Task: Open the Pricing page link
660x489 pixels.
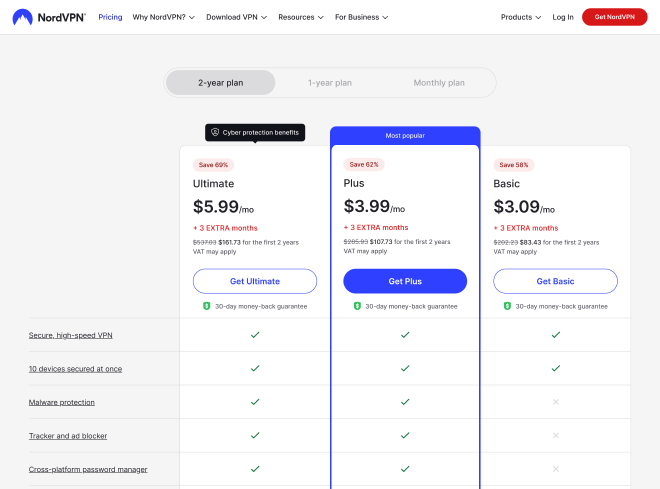Action: [110, 17]
